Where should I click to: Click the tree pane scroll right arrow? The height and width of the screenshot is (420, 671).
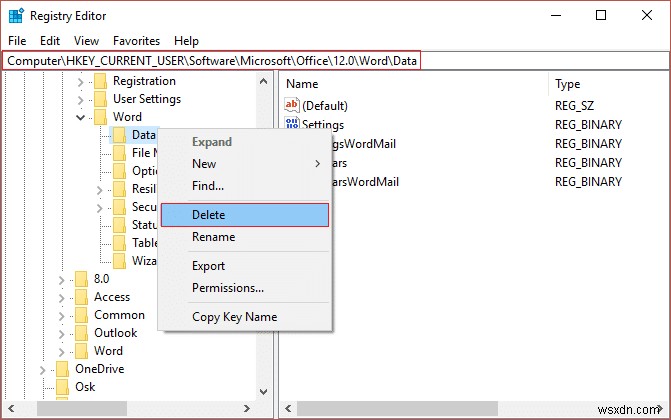tap(247, 408)
